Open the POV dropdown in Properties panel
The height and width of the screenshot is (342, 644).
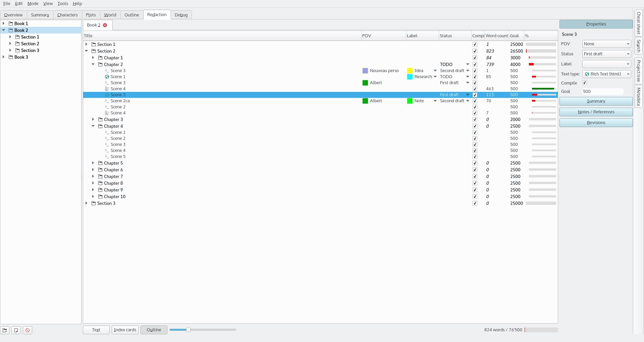click(606, 44)
